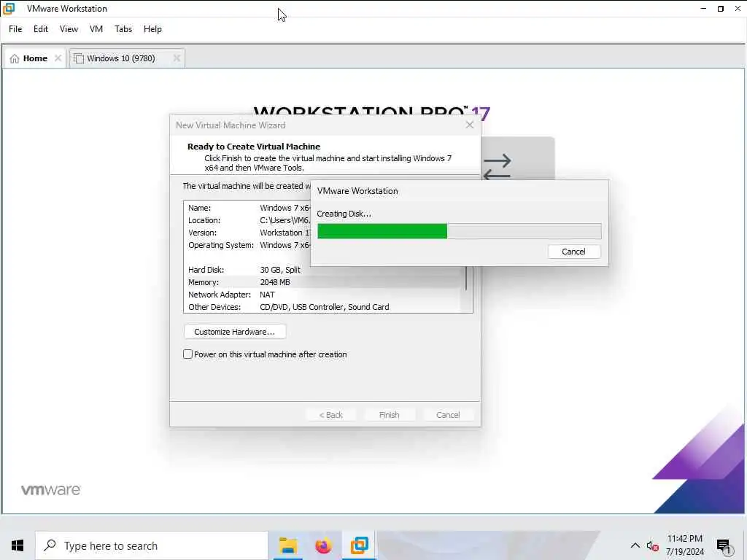Click the connect to remote server arrows icon
Image resolution: width=747 pixels, height=560 pixels.
[498, 167]
